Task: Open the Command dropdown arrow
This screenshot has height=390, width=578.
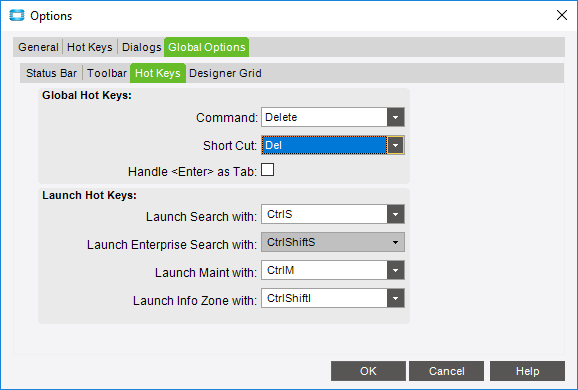Action: [396, 117]
